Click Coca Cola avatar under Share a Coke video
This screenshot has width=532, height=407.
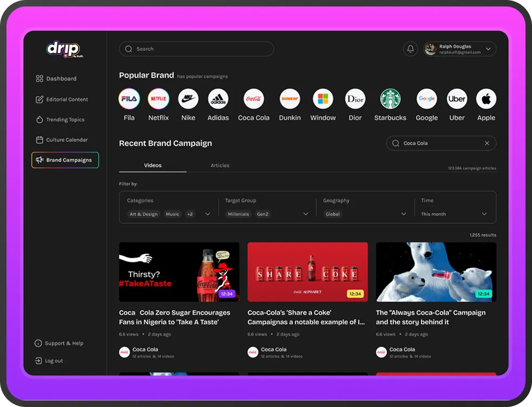click(253, 352)
